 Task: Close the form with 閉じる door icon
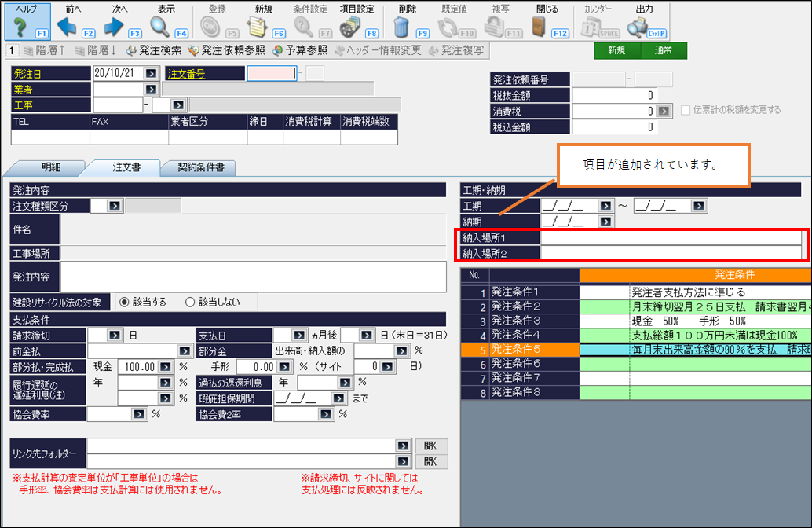(540, 27)
